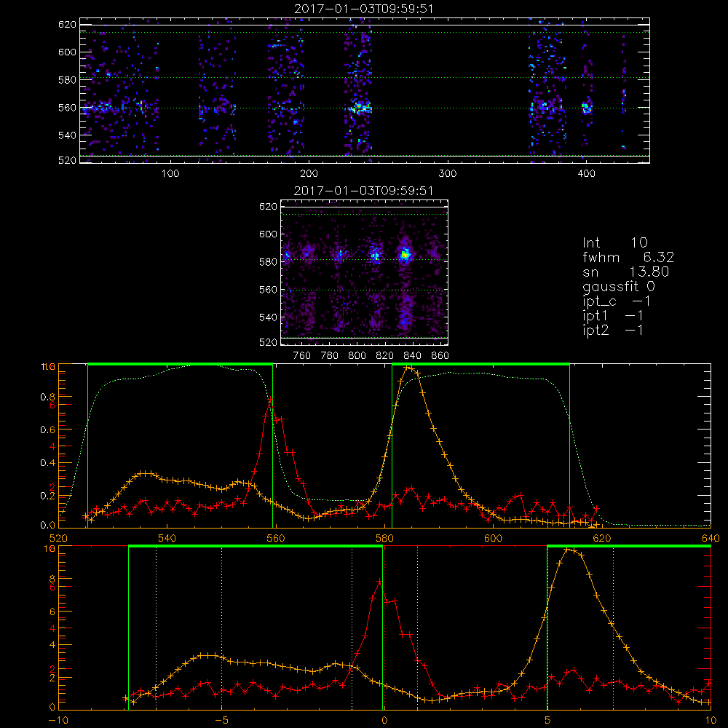Click white y-axis label 0.4 in profile plot
Viewport: 728px width, 728px height.
[48, 463]
